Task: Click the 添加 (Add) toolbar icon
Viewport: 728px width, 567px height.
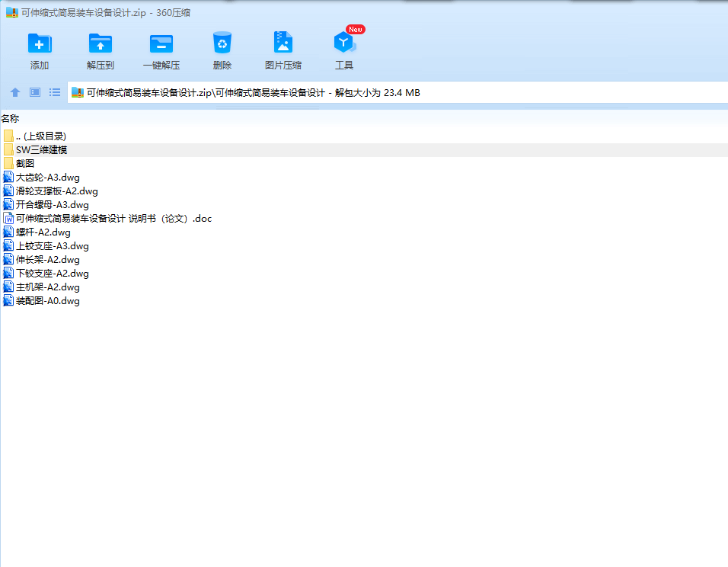Action: (x=40, y=43)
